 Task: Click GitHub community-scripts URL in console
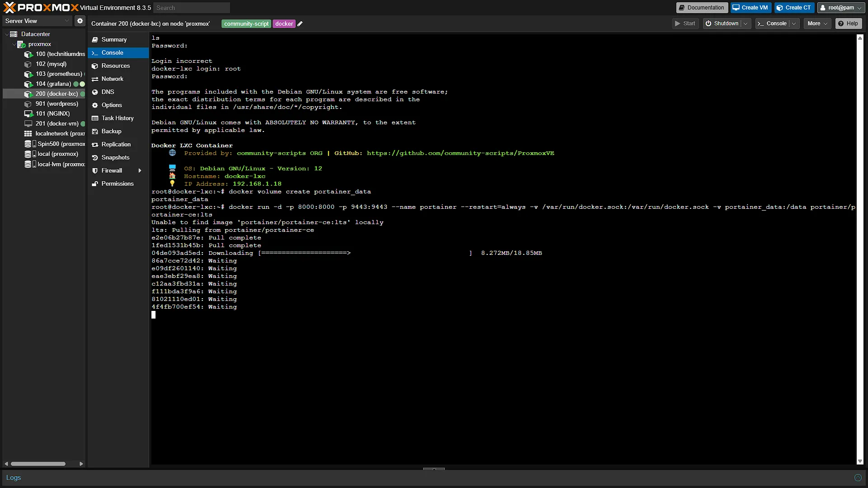[x=460, y=153]
